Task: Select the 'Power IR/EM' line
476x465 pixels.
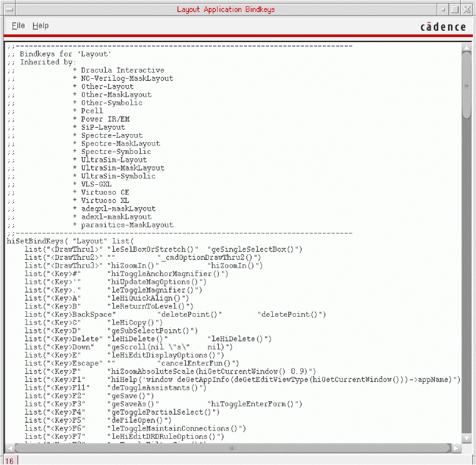Action: (102, 119)
